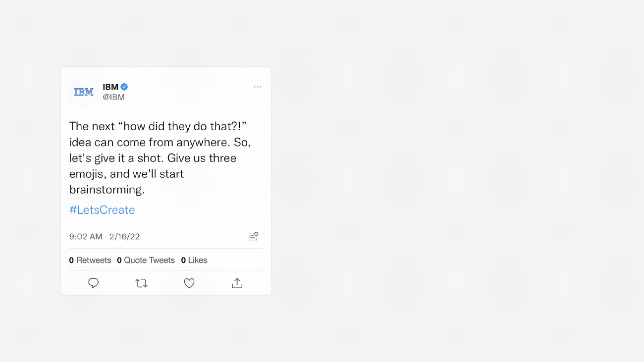Viewport: 644px width, 362px height.
Task: Click the blue verified badge
Action: (124, 87)
